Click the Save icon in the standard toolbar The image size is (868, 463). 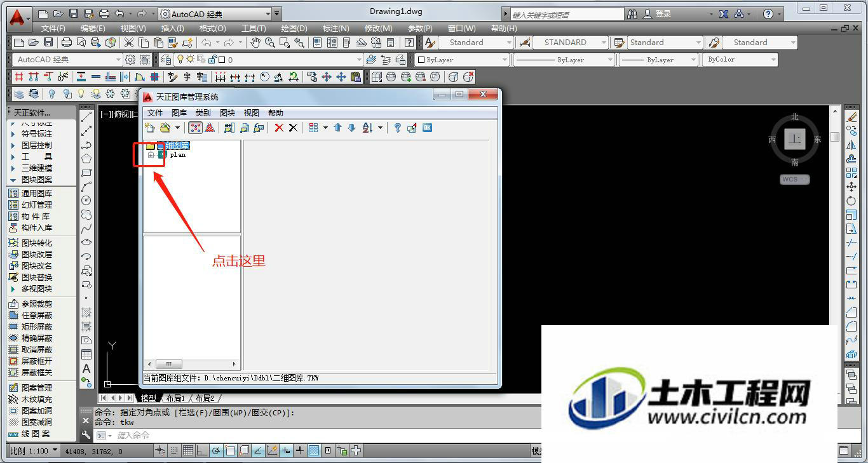click(48, 43)
